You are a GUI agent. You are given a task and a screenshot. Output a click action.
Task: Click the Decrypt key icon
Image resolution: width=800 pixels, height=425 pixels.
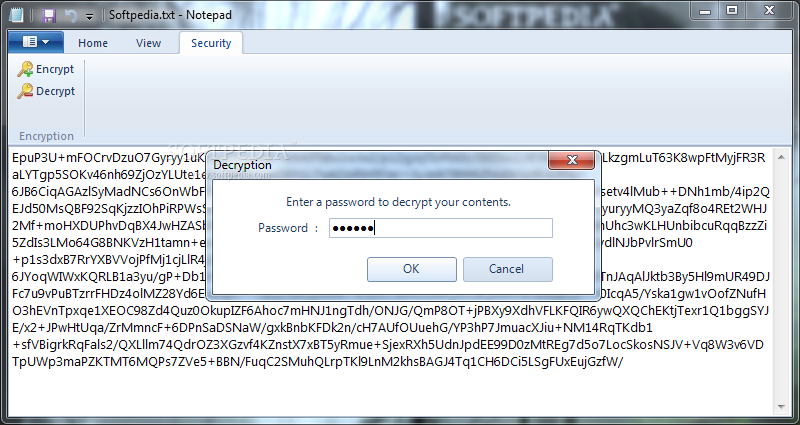point(25,91)
